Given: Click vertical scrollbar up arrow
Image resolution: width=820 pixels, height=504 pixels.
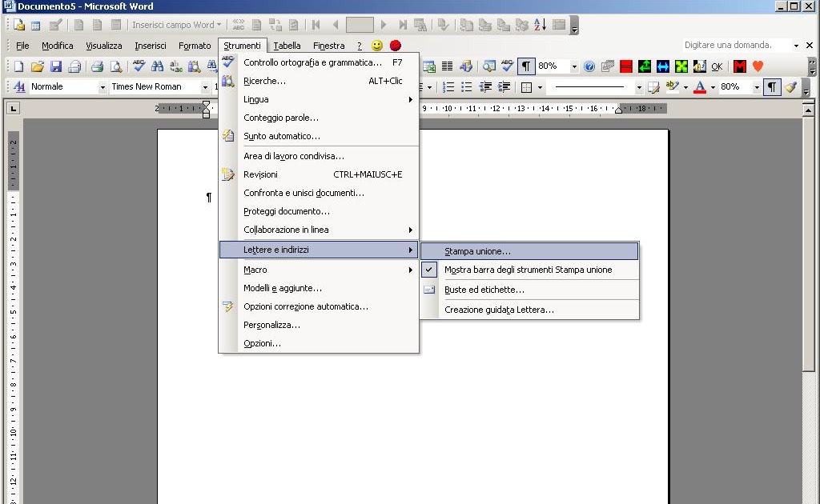Looking at the screenshot, I should (808, 110).
